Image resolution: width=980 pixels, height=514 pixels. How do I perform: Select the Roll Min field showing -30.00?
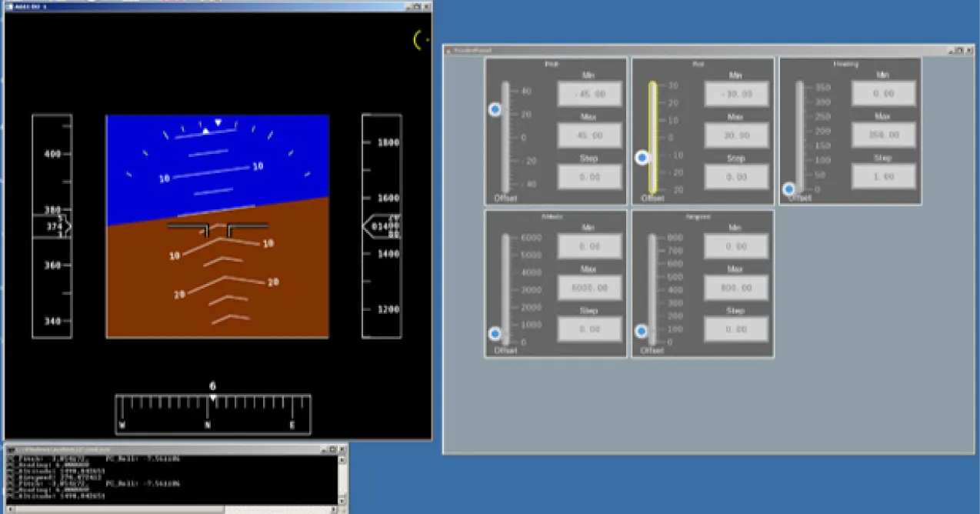736,94
